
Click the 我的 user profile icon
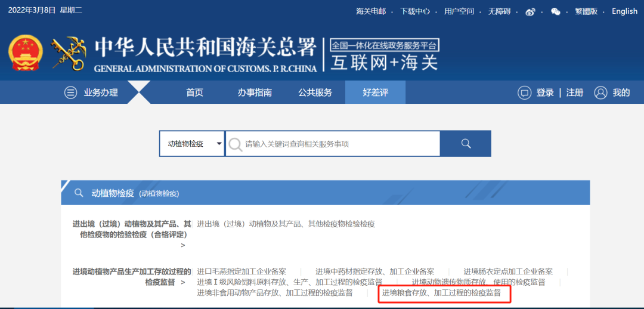(600, 92)
